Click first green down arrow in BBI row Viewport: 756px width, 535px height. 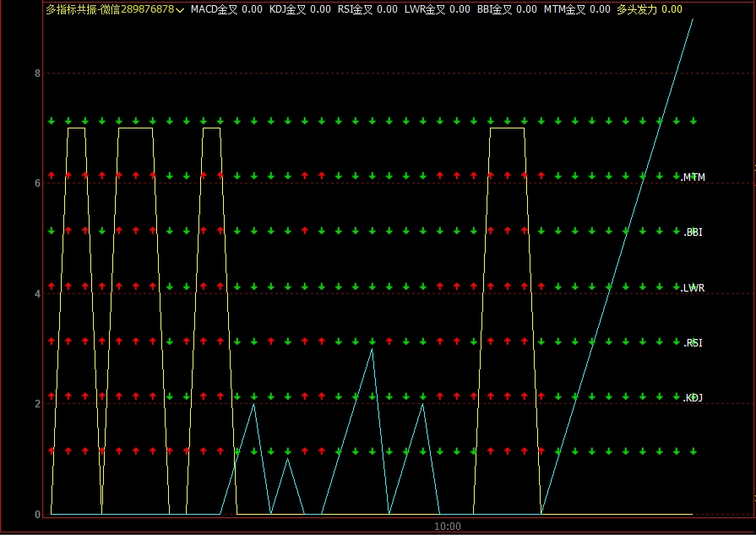(x=52, y=230)
